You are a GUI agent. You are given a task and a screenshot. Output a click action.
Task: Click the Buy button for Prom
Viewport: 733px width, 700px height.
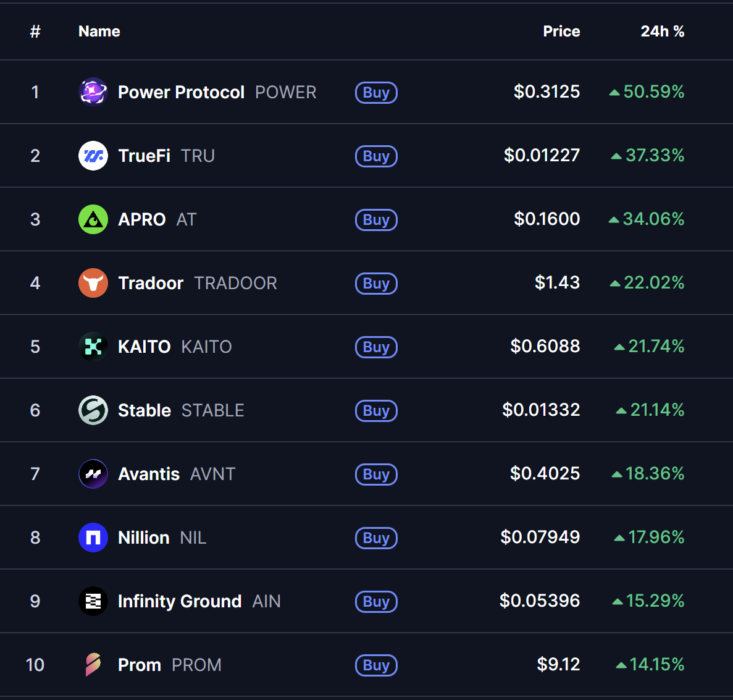pos(376,665)
